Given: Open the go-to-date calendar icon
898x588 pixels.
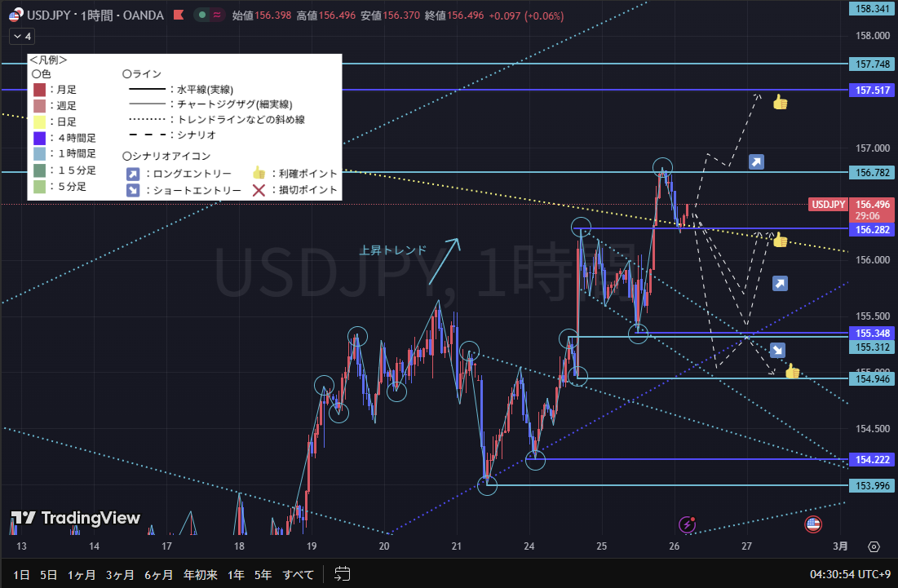Looking at the screenshot, I should [343, 574].
